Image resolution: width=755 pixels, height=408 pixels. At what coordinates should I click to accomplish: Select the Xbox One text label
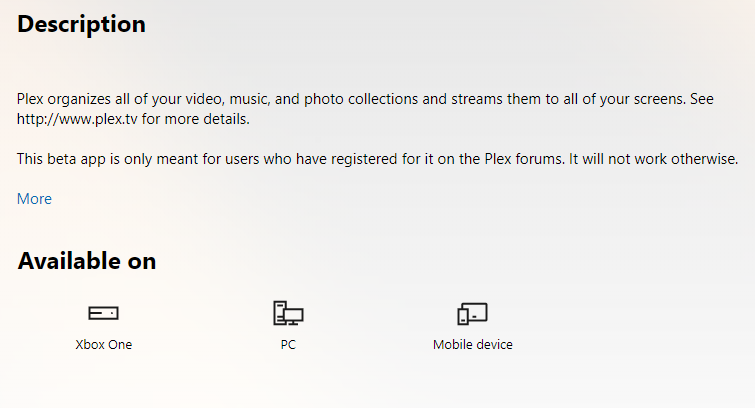(x=103, y=345)
